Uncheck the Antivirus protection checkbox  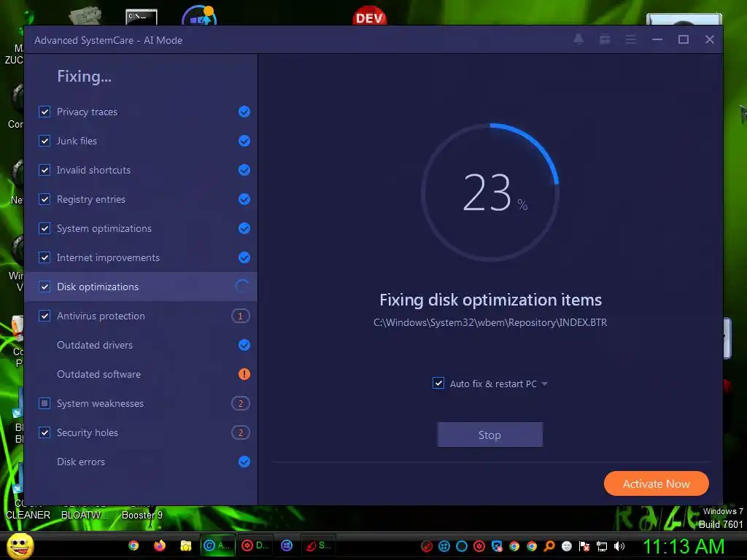44,316
